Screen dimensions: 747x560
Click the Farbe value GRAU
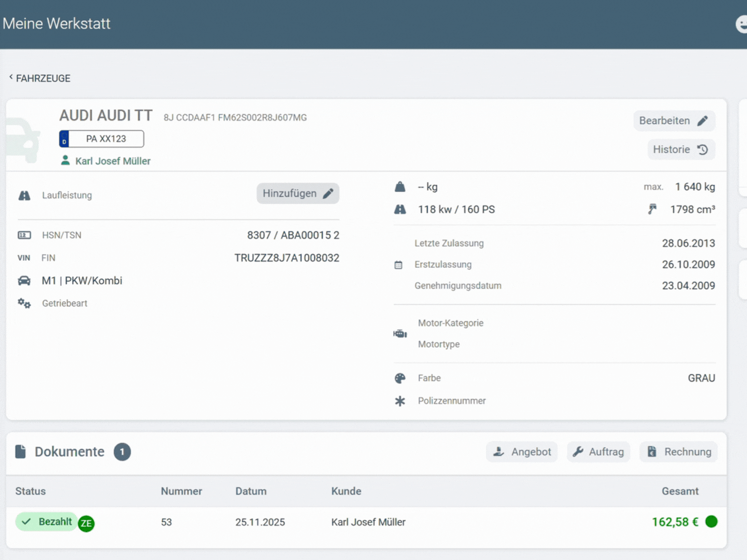pos(701,378)
